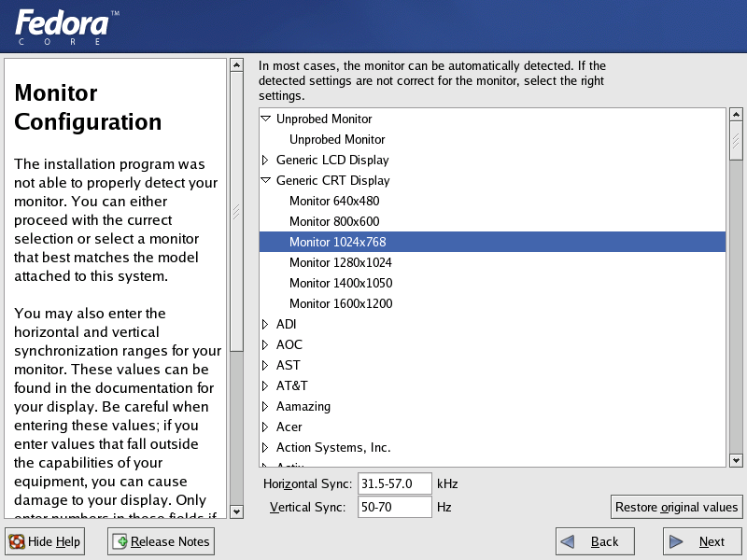Screen dimensions: 747x560
Task: Expand the AOC manufacturer node
Action: 265,344
